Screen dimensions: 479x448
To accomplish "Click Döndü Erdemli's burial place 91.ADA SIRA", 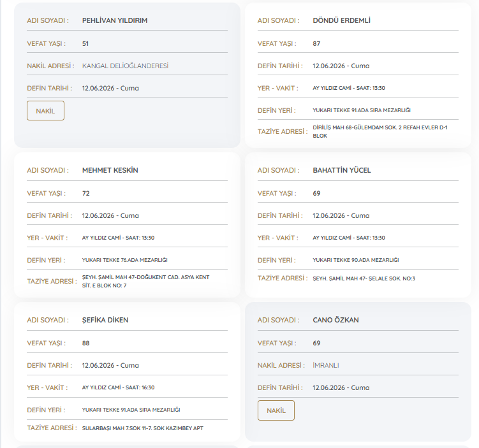I will tap(362, 110).
